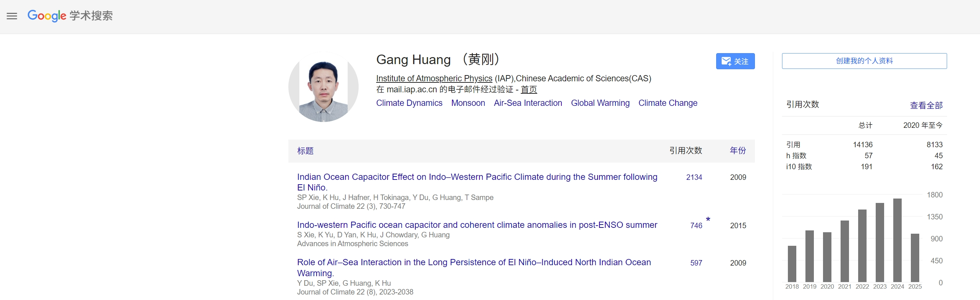Viewport: 980px width, 300px height.
Task: Open Indian Ocean Capacitor Effect article
Action: pos(477,182)
